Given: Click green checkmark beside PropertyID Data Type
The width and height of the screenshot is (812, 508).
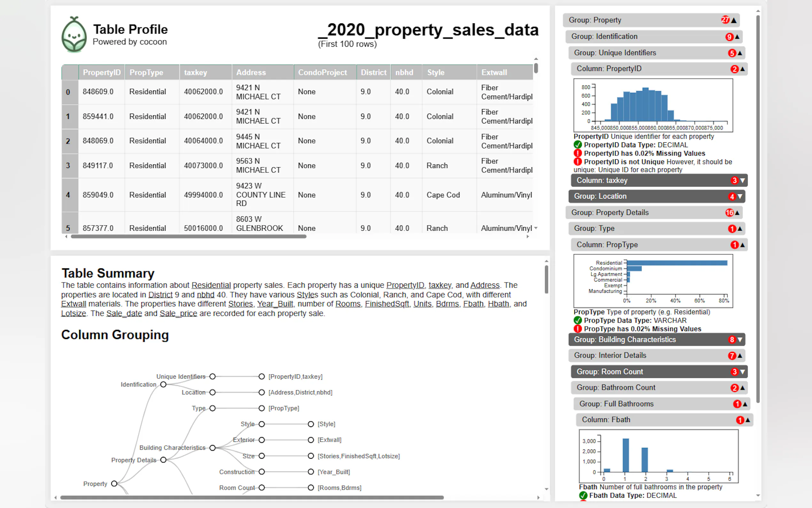Looking at the screenshot, I should pyautogui.click(x=577, y=145).
